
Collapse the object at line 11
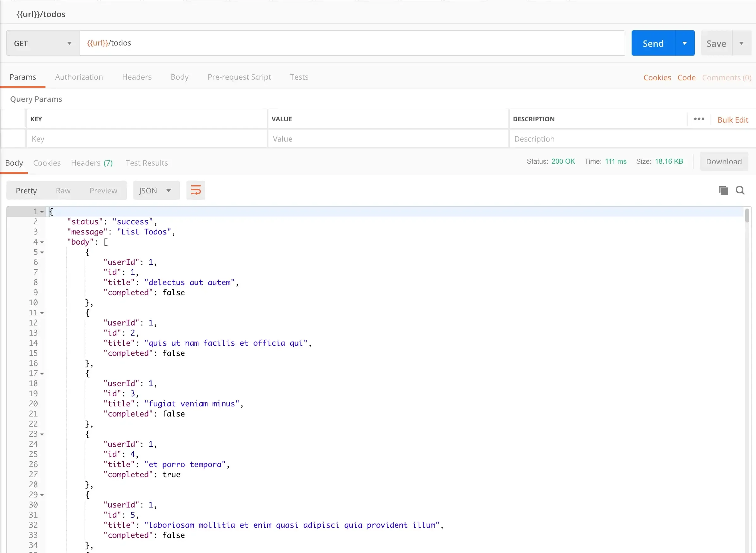coord(42,313)
